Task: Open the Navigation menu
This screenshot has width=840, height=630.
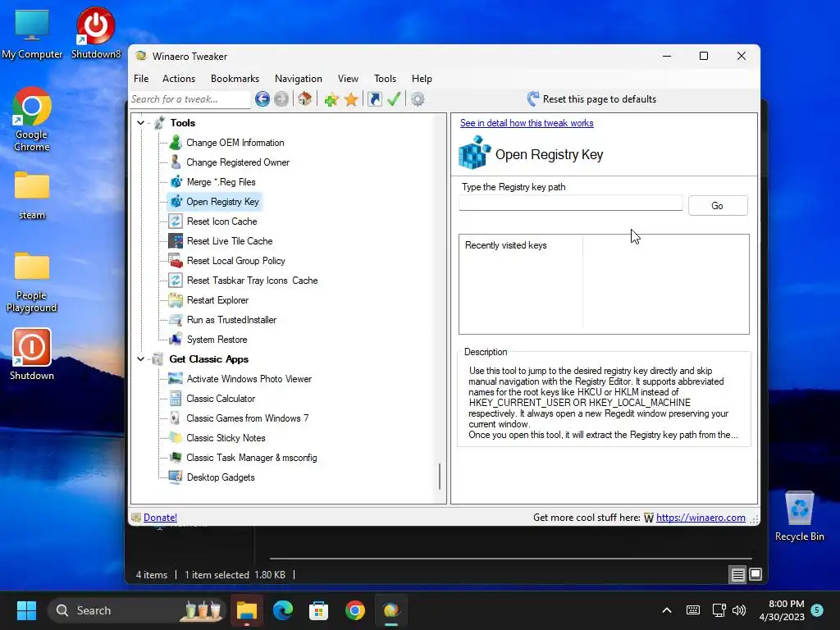Action: point(299,79)
